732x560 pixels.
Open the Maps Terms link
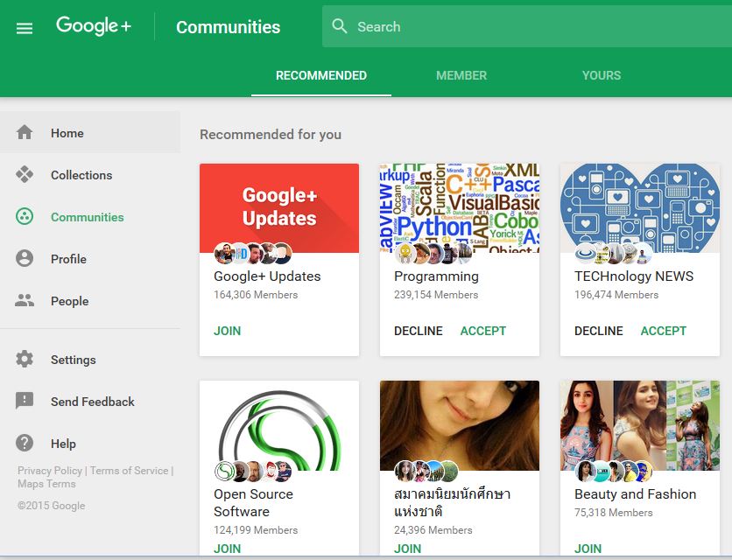(46, 484)
